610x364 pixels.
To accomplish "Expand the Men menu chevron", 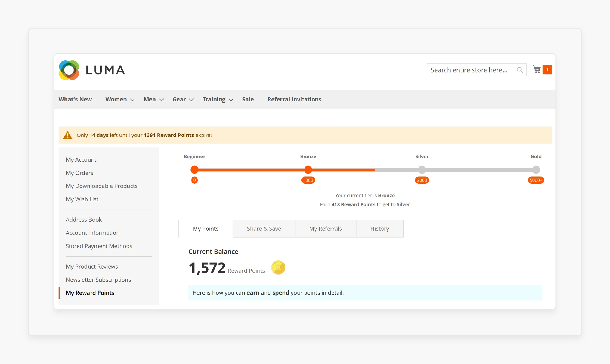I will (161, 100).
